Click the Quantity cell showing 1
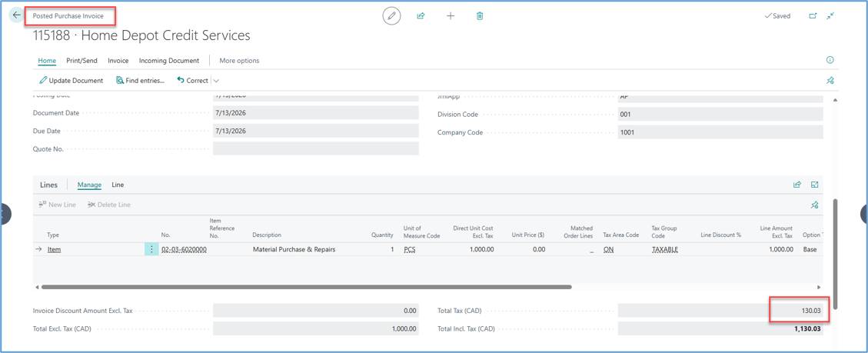This screenshot has width=868, height=353. tap(392, 249)
